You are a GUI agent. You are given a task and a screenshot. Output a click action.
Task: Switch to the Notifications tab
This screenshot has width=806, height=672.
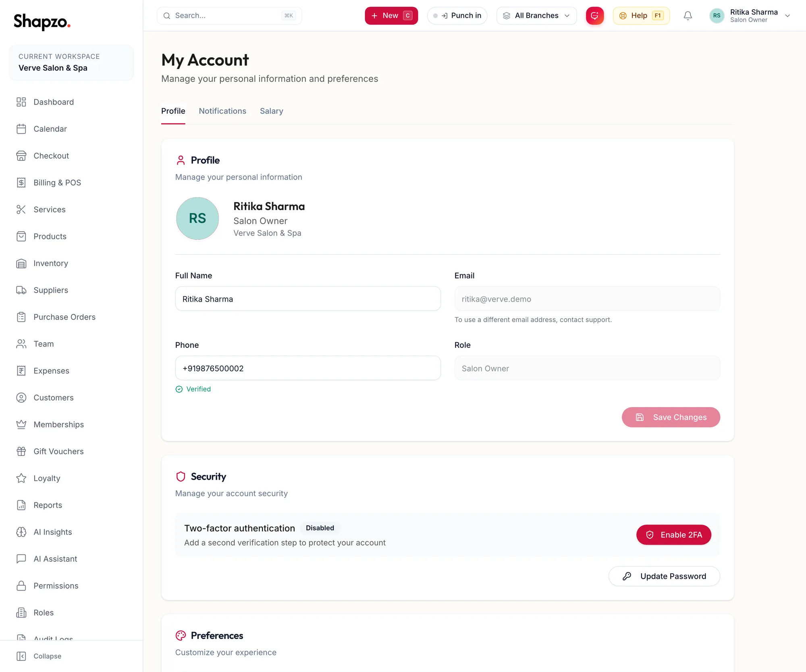tap(222, 111)
